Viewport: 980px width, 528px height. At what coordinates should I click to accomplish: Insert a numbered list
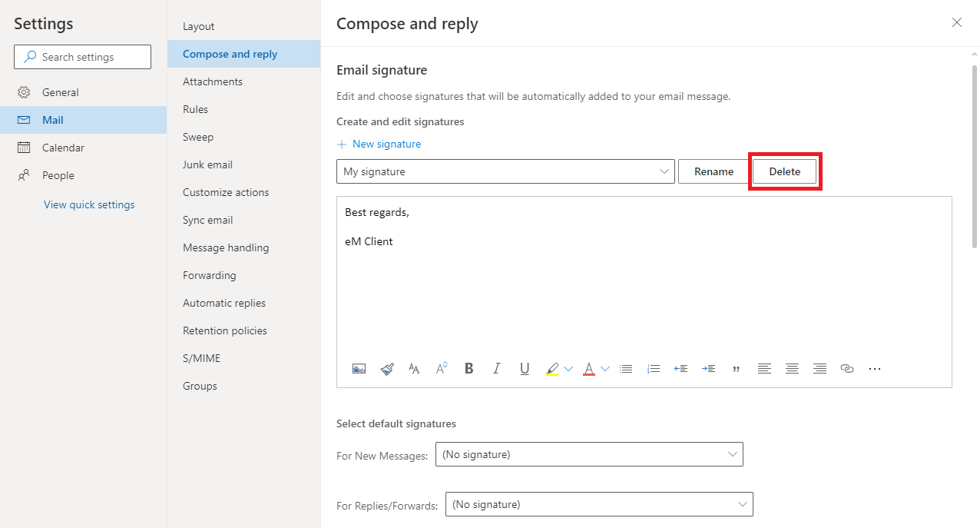pyautogui.click(x=654, y=369)
